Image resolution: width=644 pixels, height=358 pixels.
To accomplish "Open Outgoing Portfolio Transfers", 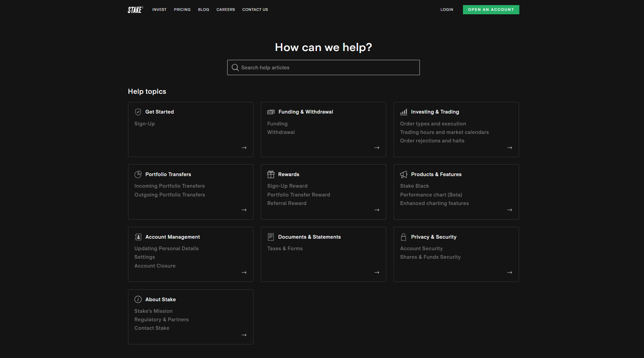I will pos(169,195).
